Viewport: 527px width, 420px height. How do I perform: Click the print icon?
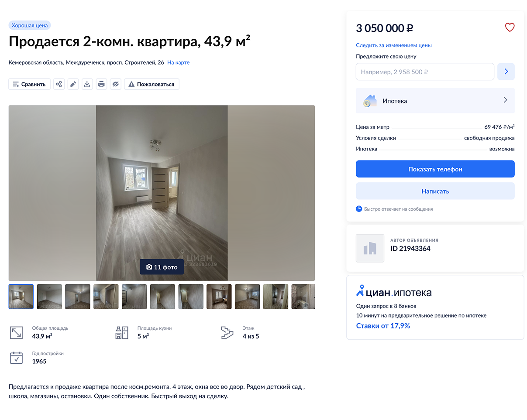pos(101,84)
